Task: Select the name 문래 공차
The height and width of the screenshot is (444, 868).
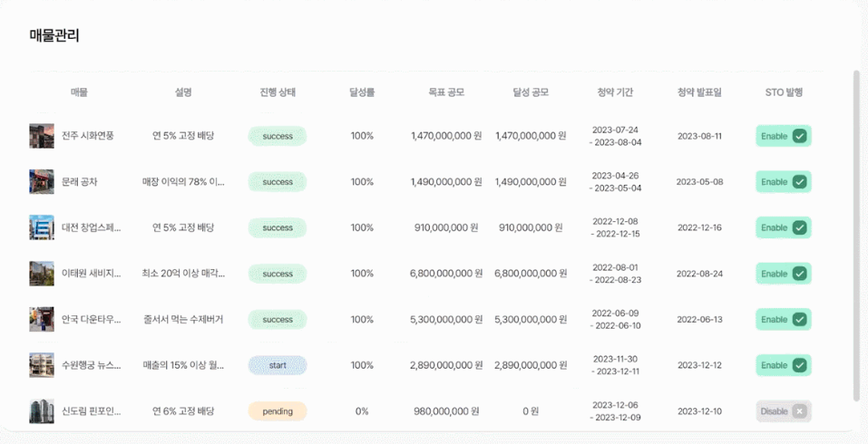Action: [x=79, y=182]
